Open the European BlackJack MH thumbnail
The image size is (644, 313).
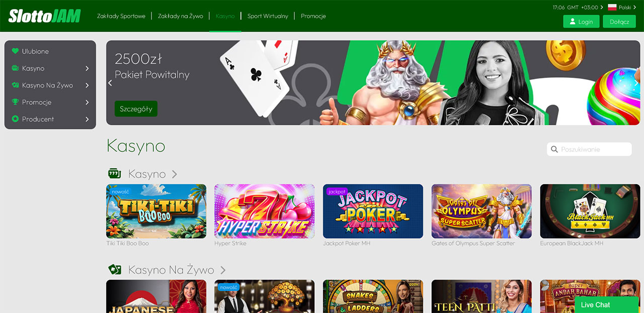pyautogui.click(x=590, y=211)
